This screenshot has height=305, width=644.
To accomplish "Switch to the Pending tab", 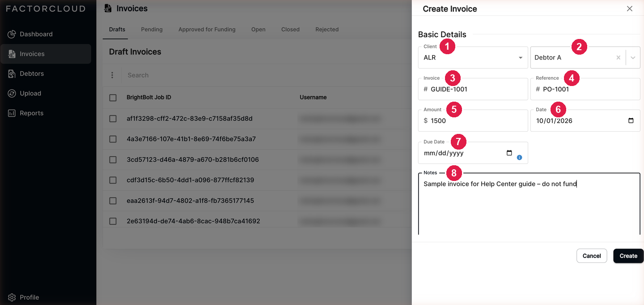I will click(152, 29).
